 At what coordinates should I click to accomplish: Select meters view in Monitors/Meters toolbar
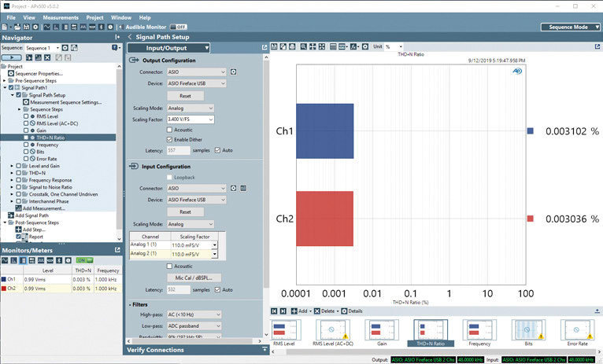pyautogui.click(x=23, y=260)
